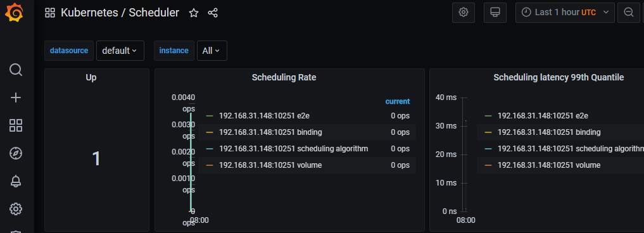The height and width of the screenshot is (233, 644).
Task: Open the Last 1 hour time picker
Action: (x=565, y=13)
